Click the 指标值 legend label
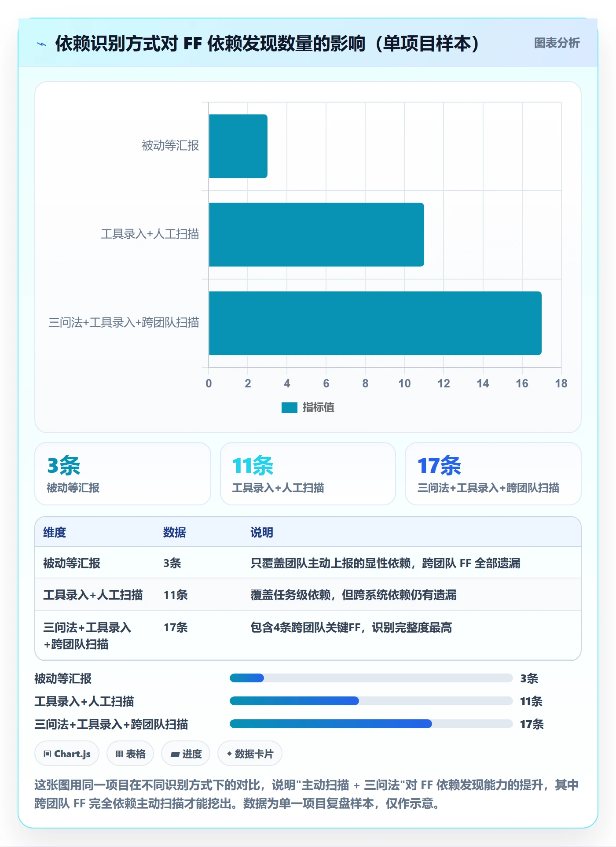 point(318,408)
